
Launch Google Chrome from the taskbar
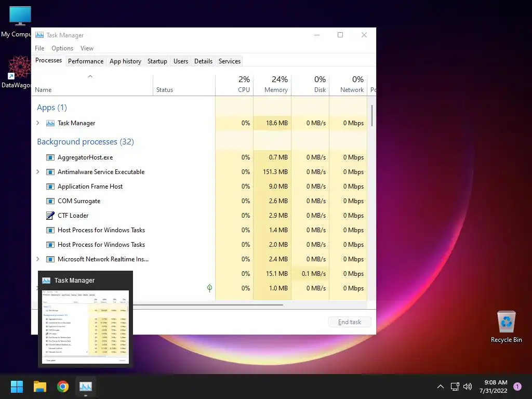coord(63,387)
